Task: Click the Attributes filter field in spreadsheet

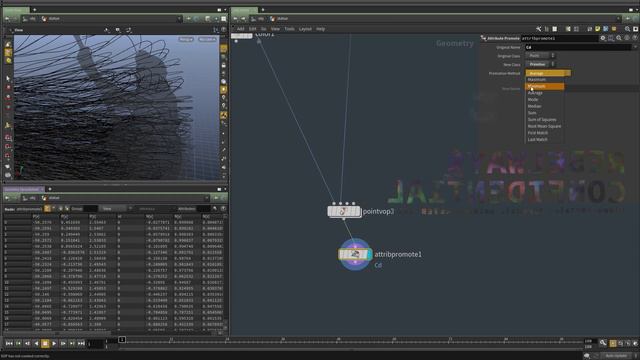Action: tap(203, 209)
